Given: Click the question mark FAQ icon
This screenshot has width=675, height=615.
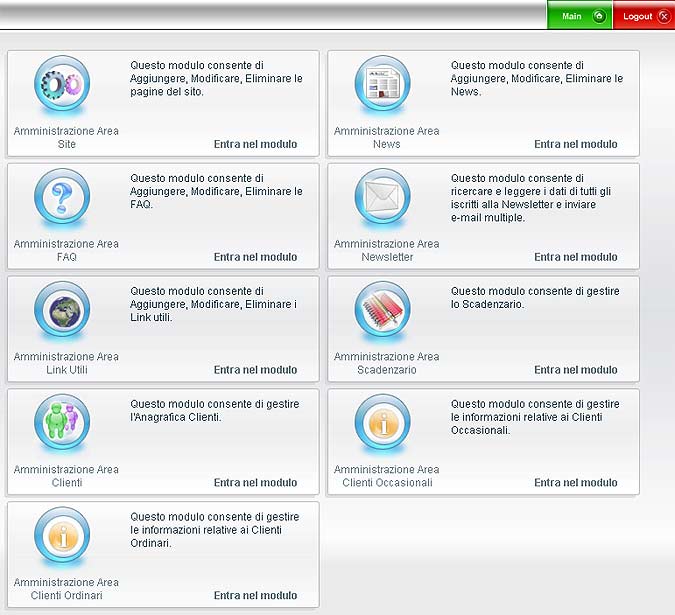Looking at the screenshot, I should tap(62, 196).
